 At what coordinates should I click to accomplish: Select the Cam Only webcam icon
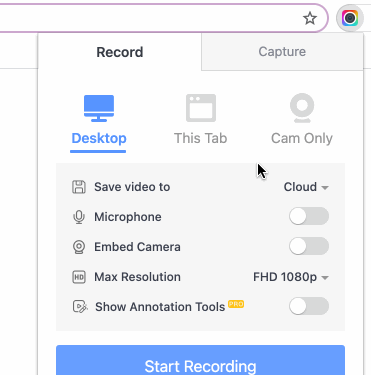coord(302,108)
